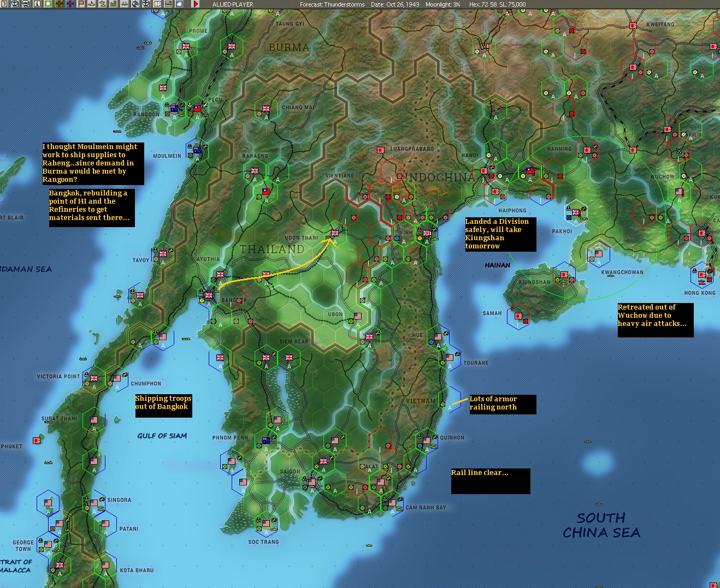Click the single yellow ship toolbar icon
Screen dimensions: 720x588
92,4
